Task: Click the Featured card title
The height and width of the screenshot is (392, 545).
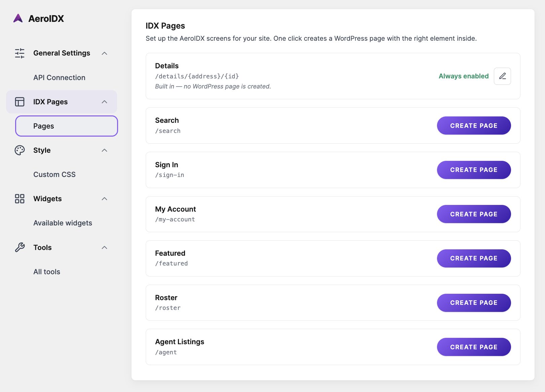Action: [170, 253]
